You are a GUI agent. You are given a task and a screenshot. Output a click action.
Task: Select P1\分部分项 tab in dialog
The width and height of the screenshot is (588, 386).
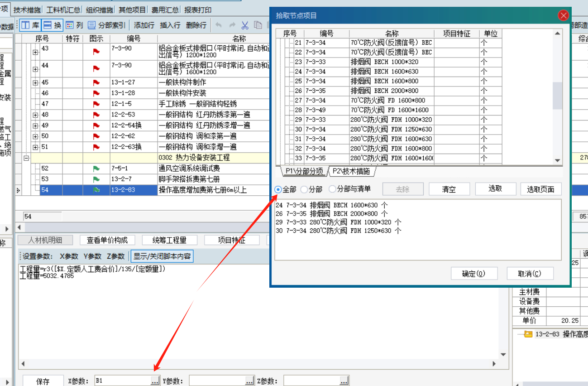tap(304, 171)
